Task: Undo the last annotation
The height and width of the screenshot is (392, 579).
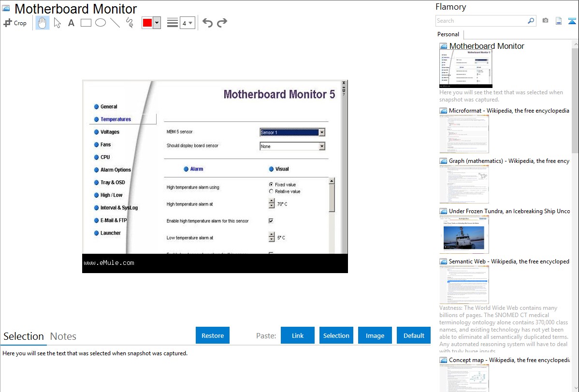Action: (207, 23)
